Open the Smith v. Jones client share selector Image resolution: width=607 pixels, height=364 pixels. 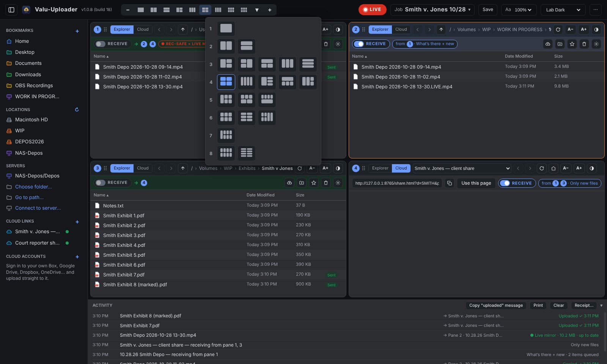(462, 168)
